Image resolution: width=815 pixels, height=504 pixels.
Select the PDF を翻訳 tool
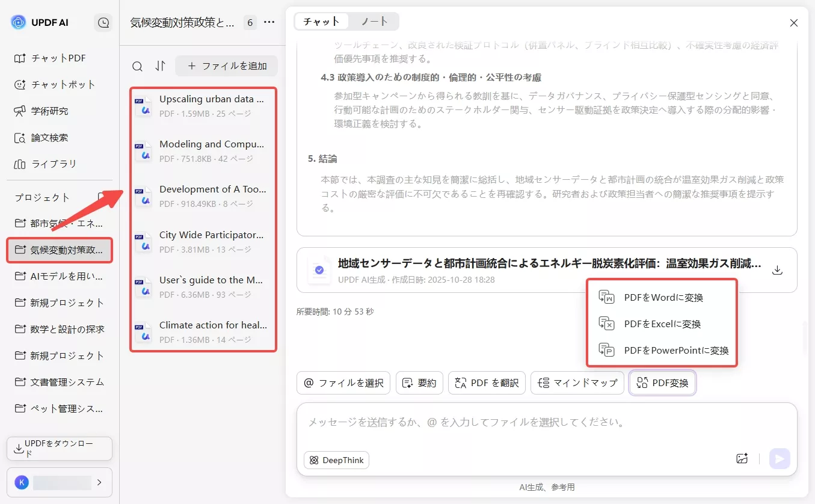487,383
